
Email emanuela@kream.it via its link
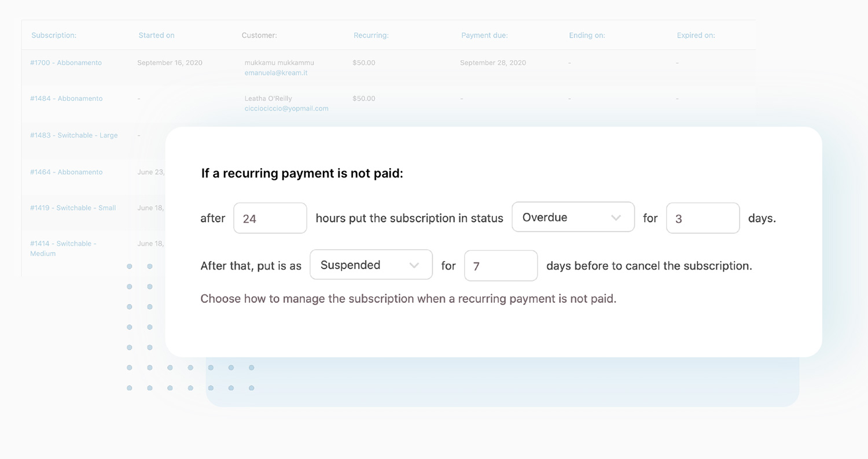point(276,72)
